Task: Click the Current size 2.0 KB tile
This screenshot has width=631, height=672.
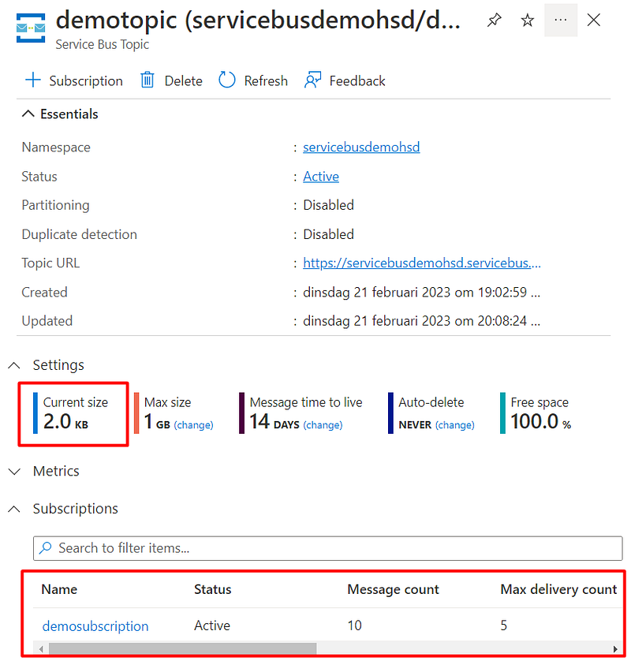Action: coord(73,413)
